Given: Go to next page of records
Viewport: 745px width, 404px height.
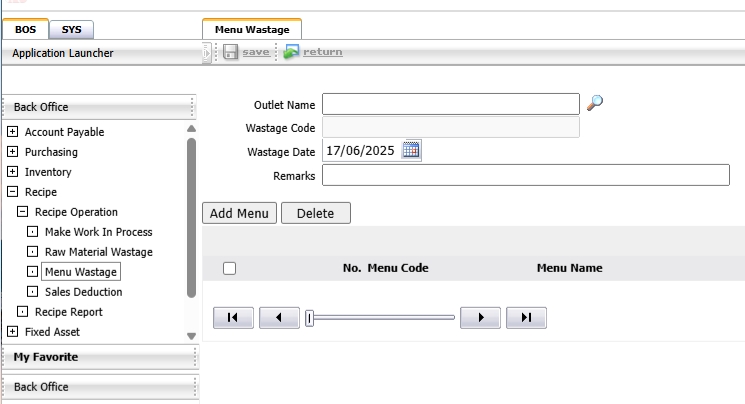Looking at the screenshot, I should tap(480, 317).
